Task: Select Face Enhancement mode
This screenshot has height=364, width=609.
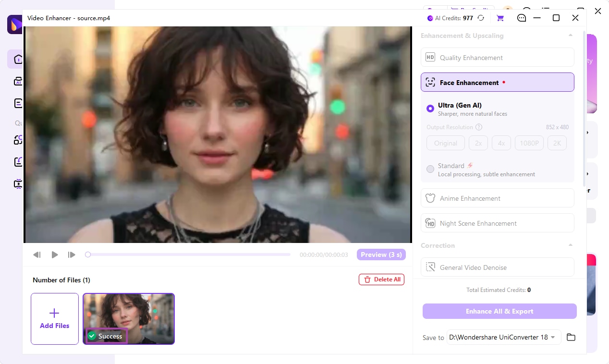Action: click(498, 82)
